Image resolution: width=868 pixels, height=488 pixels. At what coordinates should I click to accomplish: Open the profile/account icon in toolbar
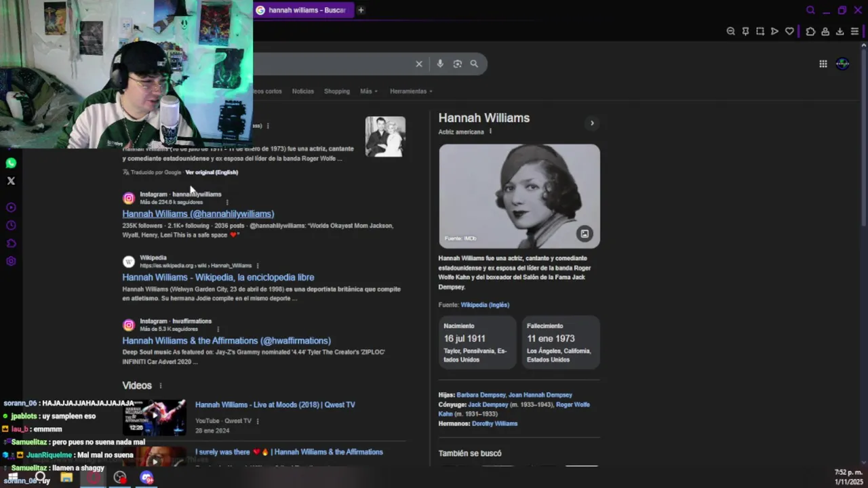click(x=825, y=31)
